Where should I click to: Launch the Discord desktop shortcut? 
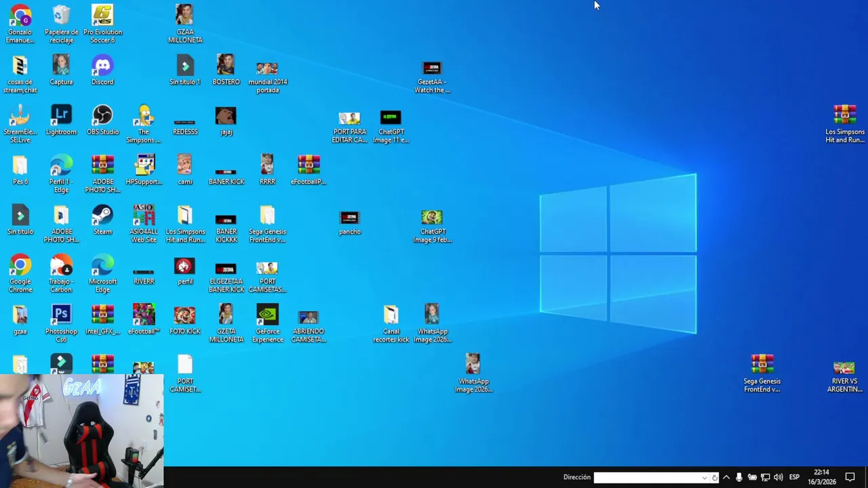pos(102,70)
